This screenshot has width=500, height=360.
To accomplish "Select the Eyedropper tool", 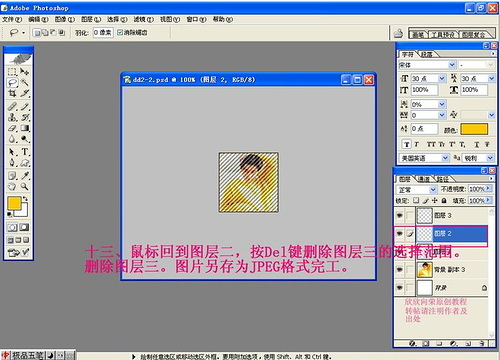I will click(25, 176).
